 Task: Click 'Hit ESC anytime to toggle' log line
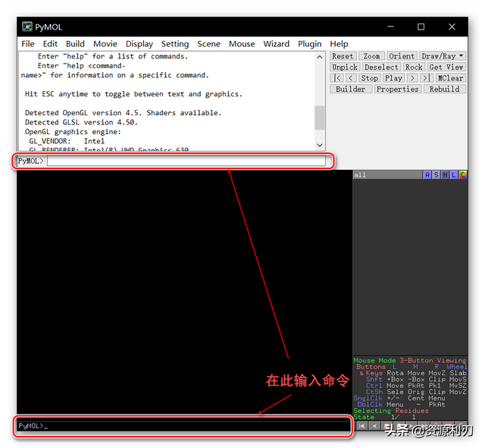(133, 94)
